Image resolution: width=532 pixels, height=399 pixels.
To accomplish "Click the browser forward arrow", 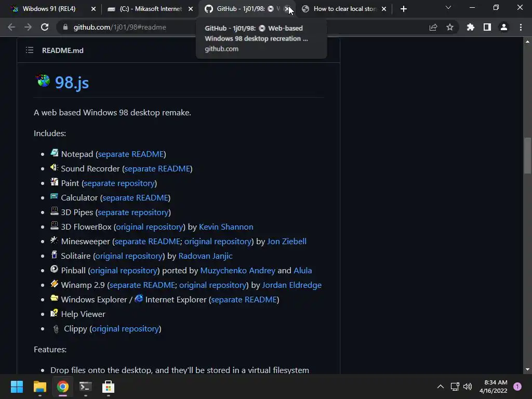I will pyautogui.click(x=28, y=27).
